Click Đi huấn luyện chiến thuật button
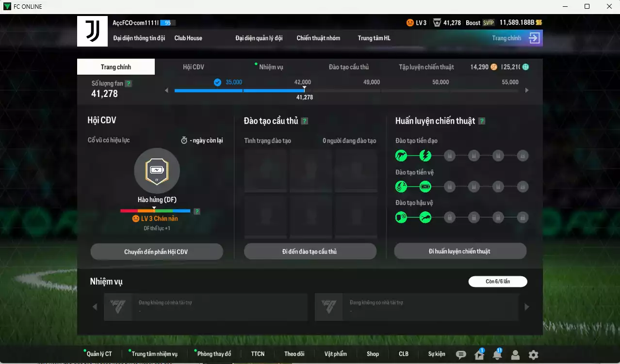Image resolution: width=620 pixels, height=364 pixels. point(459,251)
